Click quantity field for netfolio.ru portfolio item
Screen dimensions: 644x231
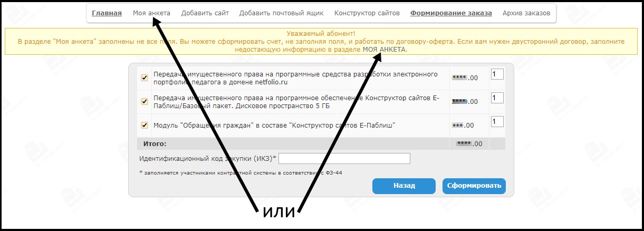pos(497,74)
